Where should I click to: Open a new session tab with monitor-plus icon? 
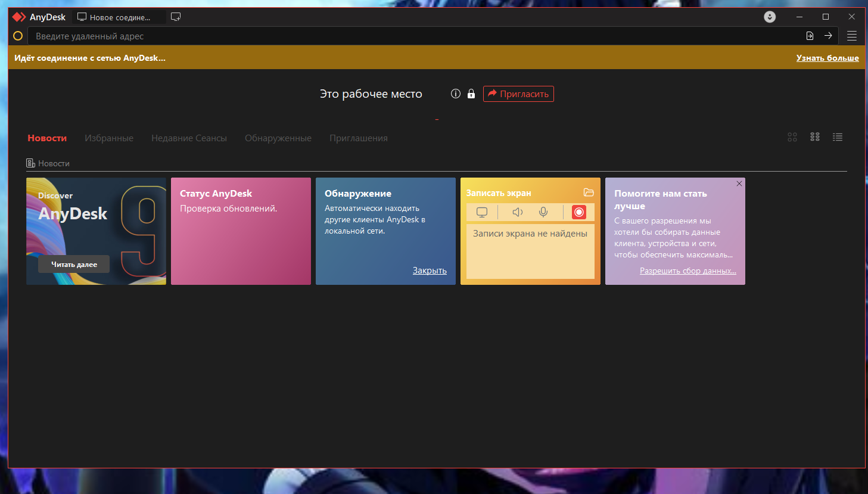176,17
